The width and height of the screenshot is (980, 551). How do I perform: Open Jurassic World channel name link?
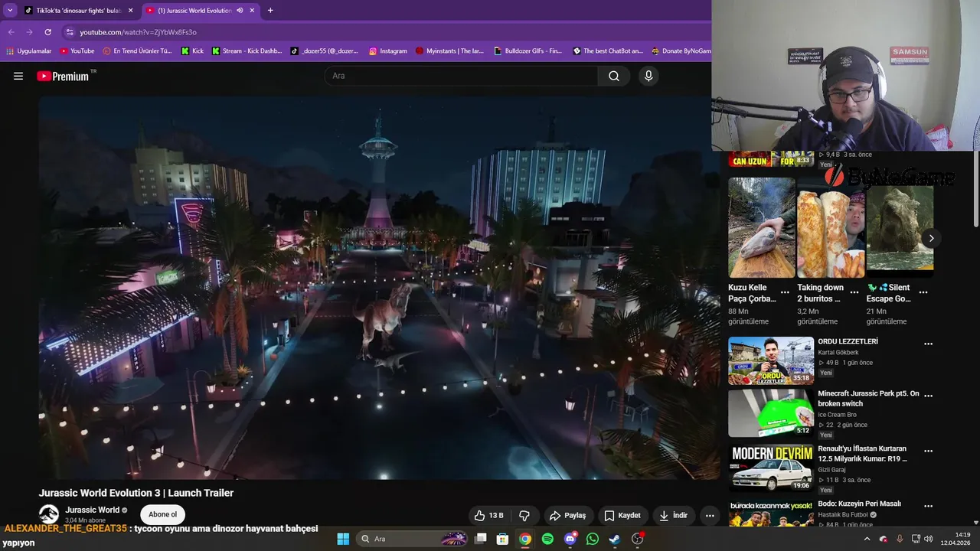pyautogui.click(x=92, y=510)
